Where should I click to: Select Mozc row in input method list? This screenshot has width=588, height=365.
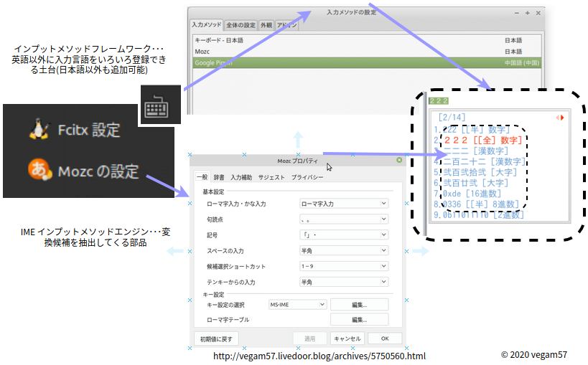click(x=367, y=52)
